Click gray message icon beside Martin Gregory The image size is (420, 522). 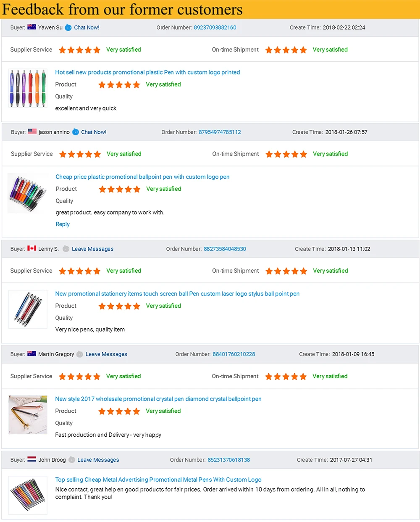pyautogui.click(x=80, y=354)
